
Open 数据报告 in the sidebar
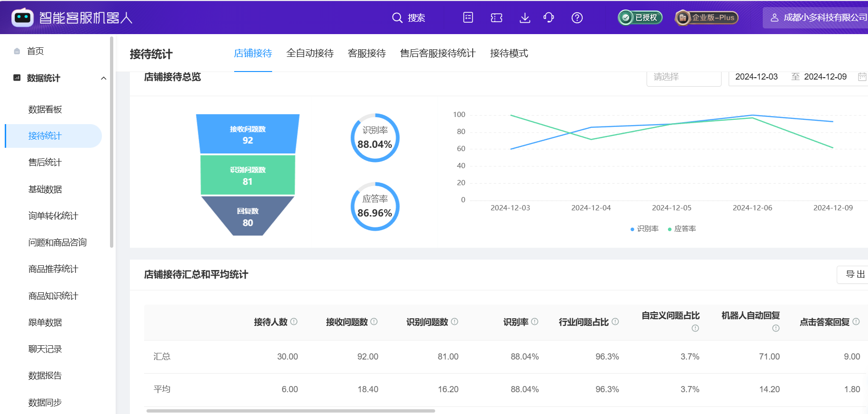(45, 376)
